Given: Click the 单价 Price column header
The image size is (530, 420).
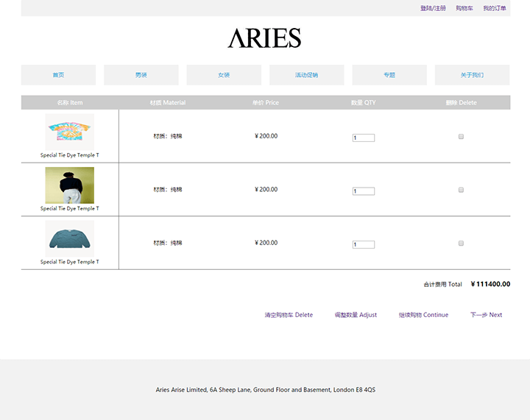Looking at the screenshot, I should pos(266,103).
